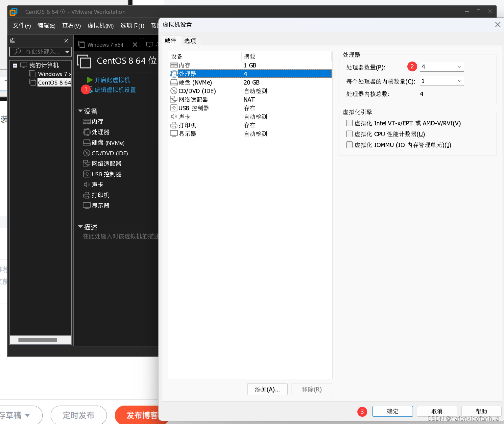Screen dimensions: 504x424
Task: Click the memory icon in the settings device list
Action: pos(174,65)
